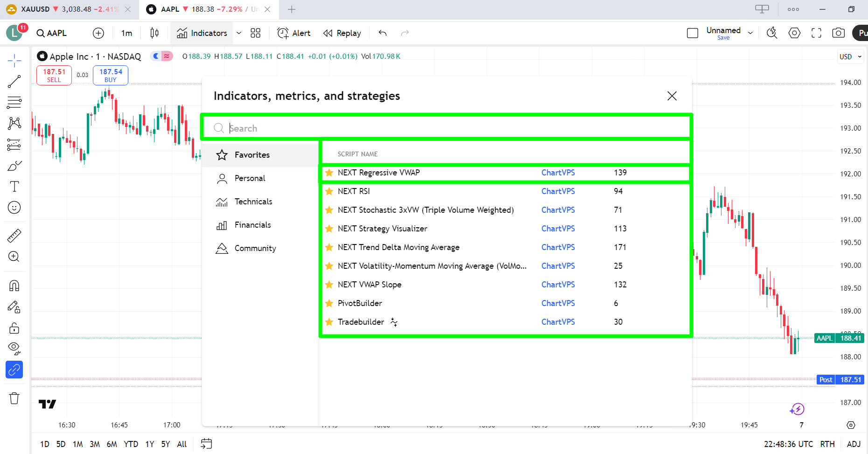Select the trend line drawing tool
The width and height of the screenshot is (868, 454).
[x=14, y=82]
